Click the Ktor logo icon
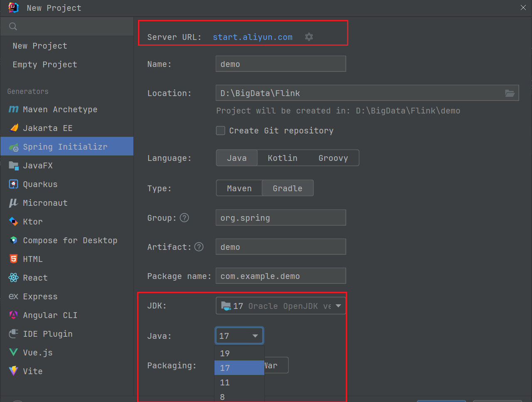This screenshot has width=532, height=402. pos(14,222)
